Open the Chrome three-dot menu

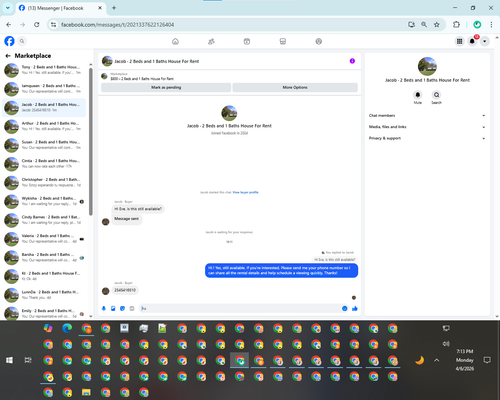(x=491, y=24)
